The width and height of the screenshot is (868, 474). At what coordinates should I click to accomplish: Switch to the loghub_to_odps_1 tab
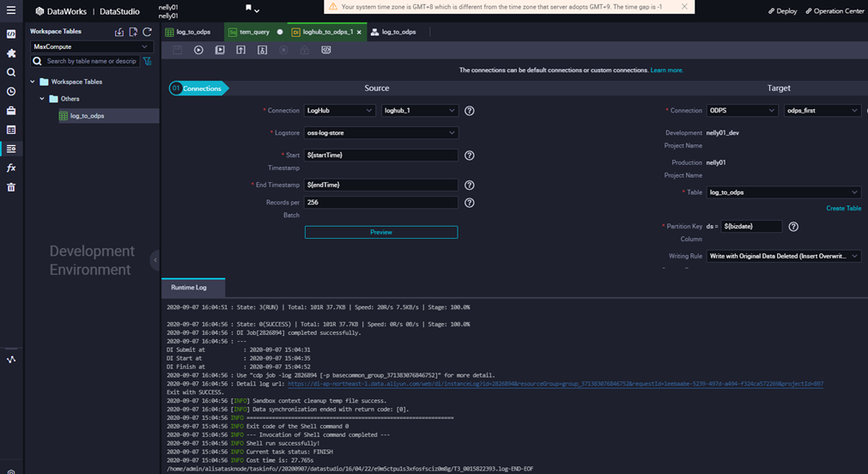[328, 32]
